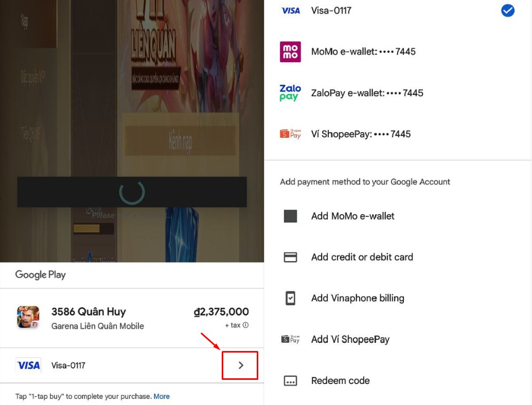The height and width of the screenshot is (405, 532).
Task: Choose ZaloPay e-wallet as payment method
Action: tap(367, 93)
